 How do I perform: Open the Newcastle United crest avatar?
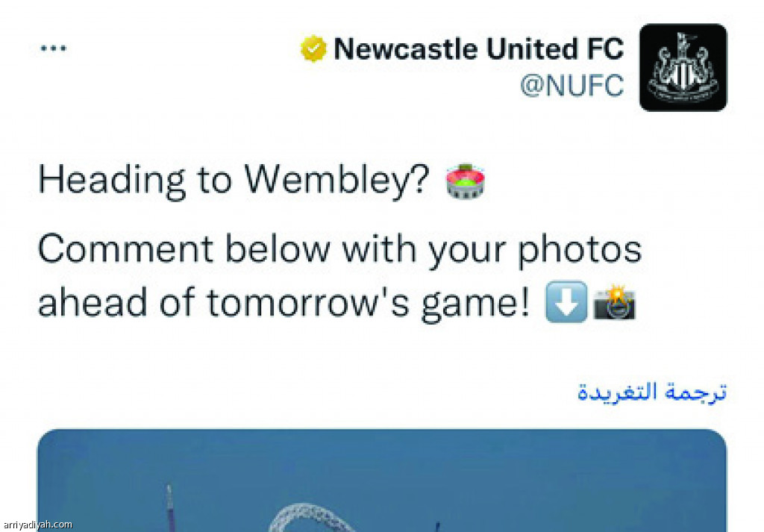coord(683,67)
